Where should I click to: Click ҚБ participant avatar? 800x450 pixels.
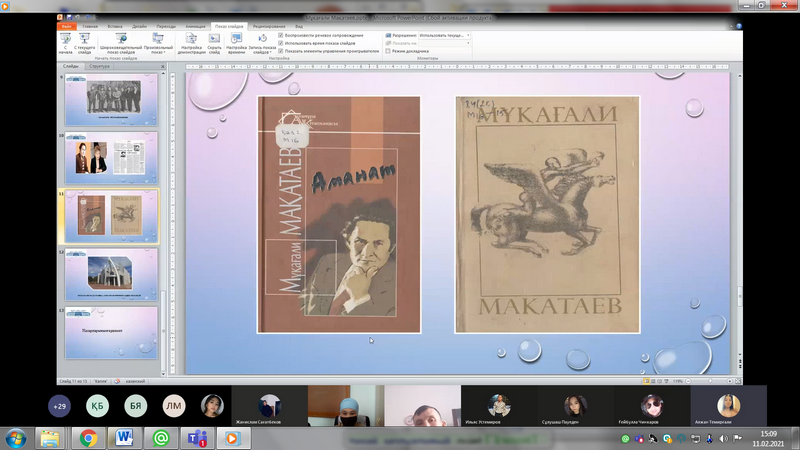[x=97, y=406]
